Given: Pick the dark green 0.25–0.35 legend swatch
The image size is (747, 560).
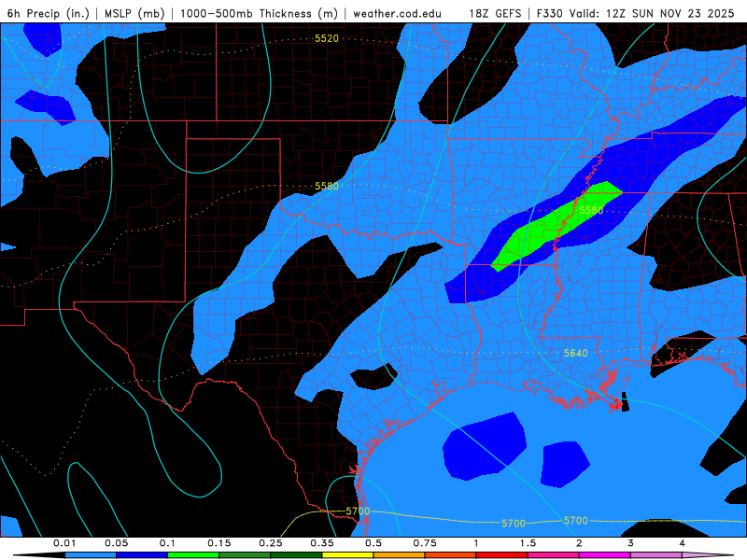Looking at the screenshot, I should tap(296, 555).
